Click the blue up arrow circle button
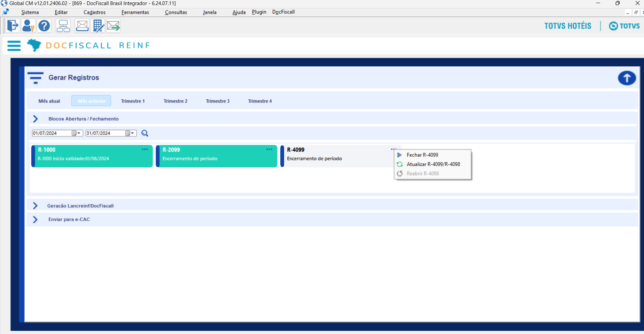The width and height of the screenshot is (644, 334). tap(627, 78)
